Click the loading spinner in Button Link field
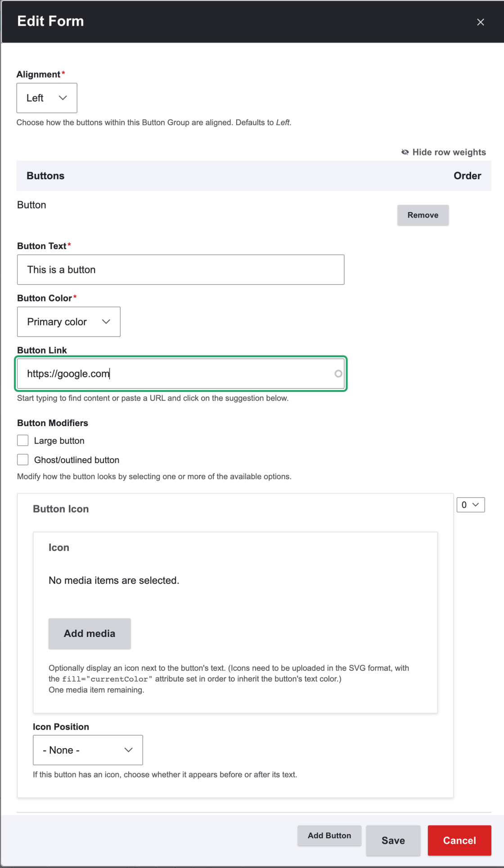This screenshot has width=504, height=868. (x=338, y=374)
